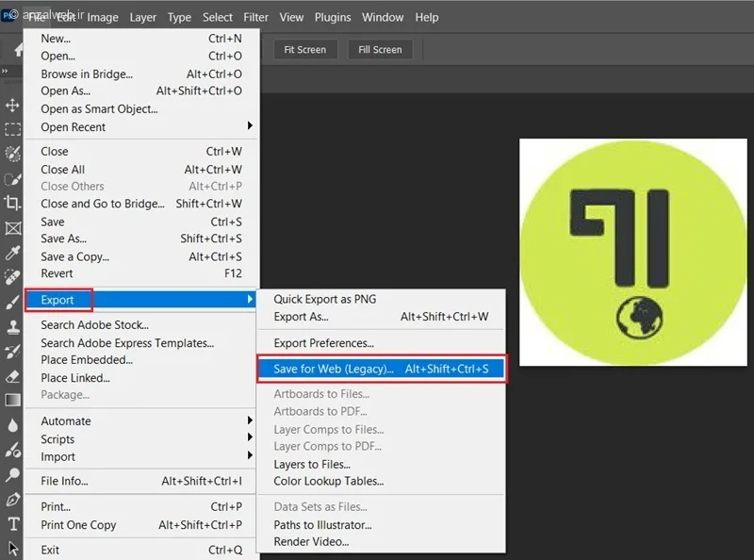Select the Path Selection tool
This screenshot has height=560, width=754.
[13, 549]
